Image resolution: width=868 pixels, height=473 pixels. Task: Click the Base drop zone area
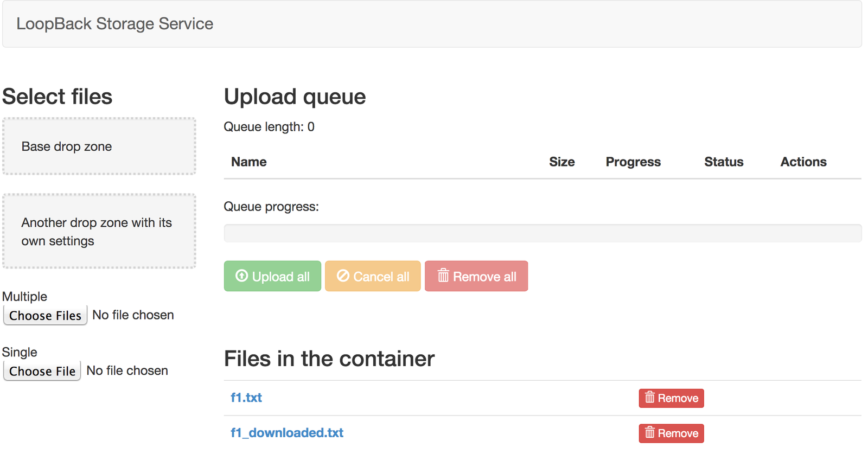(x=99, y=146)
